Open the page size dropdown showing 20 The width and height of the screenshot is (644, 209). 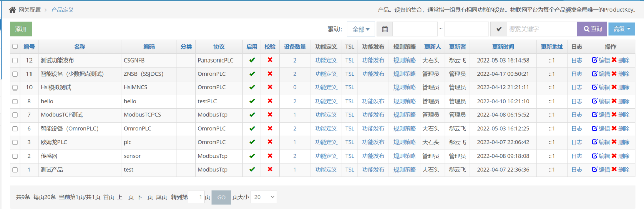[x=263, y=197]
